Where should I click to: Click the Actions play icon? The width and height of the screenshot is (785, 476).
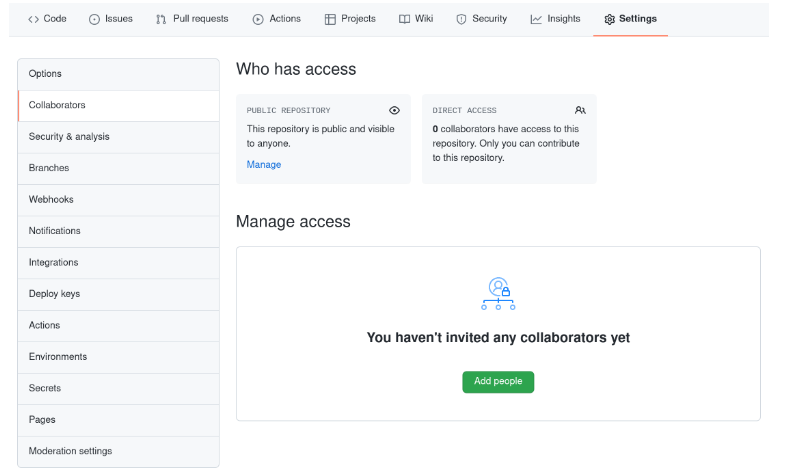[258, 19]
